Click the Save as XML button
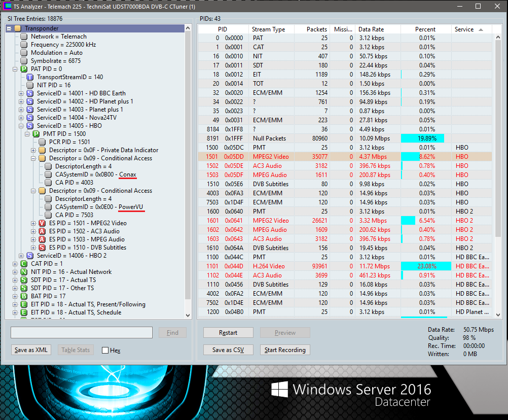Screen dimensions: 508x420 31,350
